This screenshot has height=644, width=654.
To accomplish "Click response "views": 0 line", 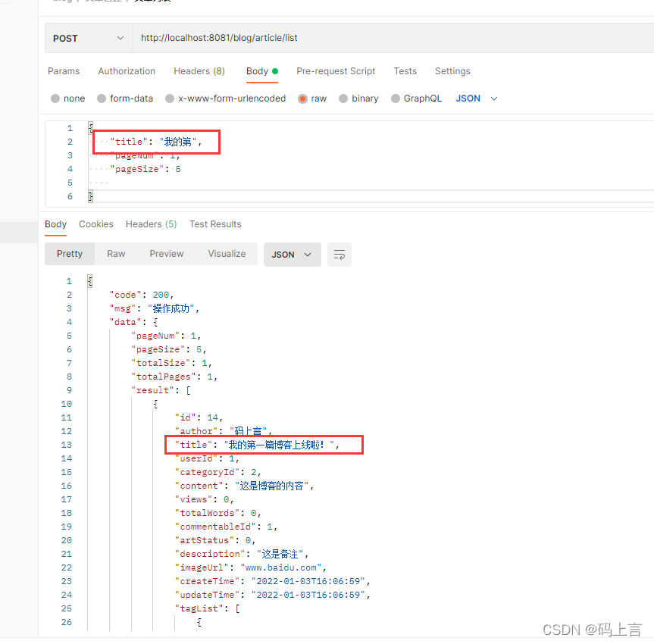I will tap(204, 499).
